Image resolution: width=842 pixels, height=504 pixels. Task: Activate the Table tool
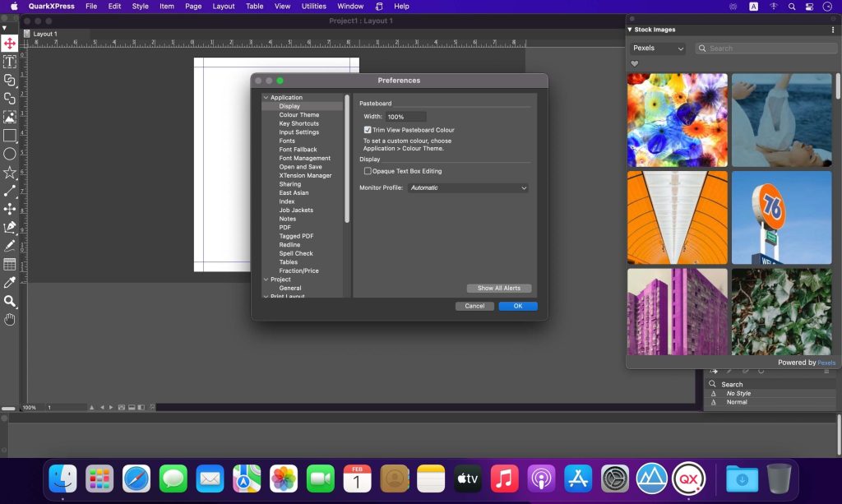point(10,264)
